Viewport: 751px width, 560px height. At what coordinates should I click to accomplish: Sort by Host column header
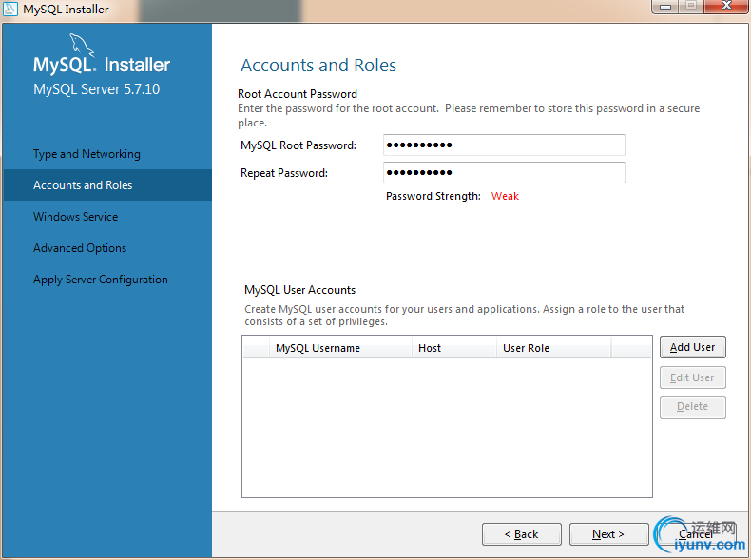(454, 348)
